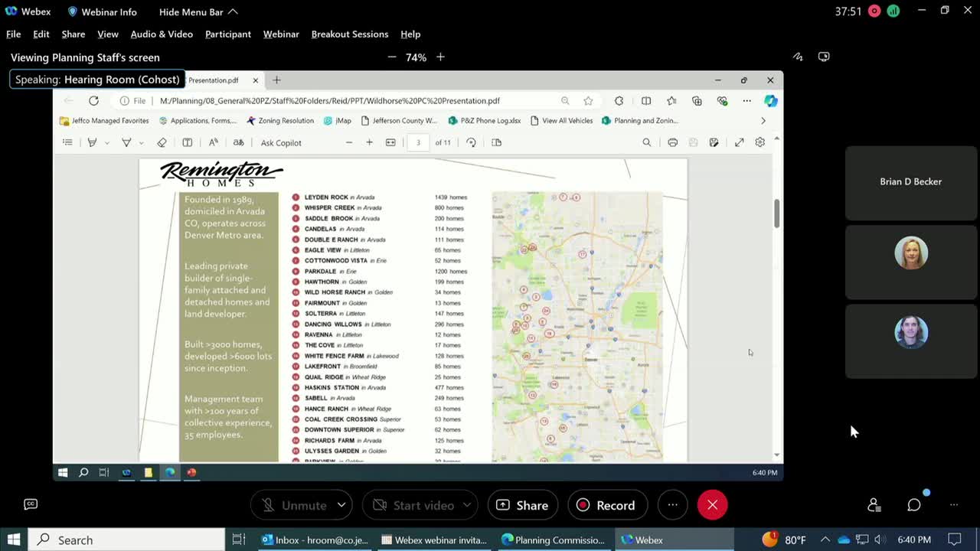Click the favorite star in the address bar

pyautogui.click(x=588, y=100)
